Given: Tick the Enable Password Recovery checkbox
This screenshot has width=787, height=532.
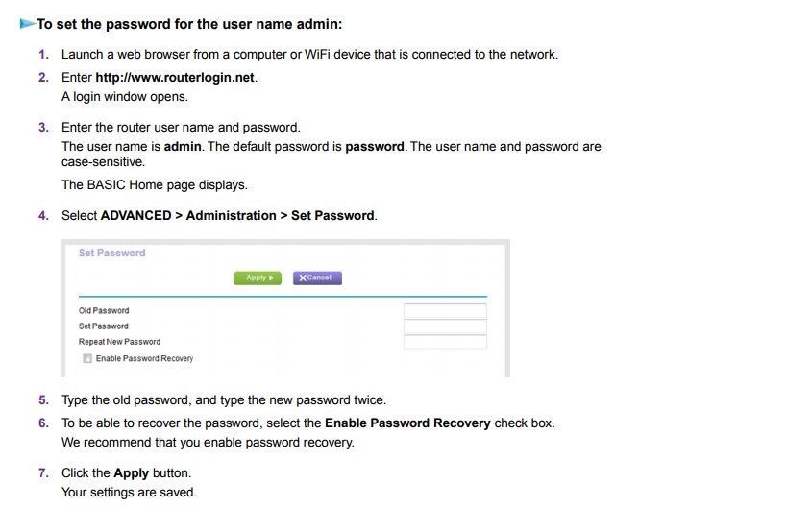Looking at the screenshot, I should click(87, 358).
